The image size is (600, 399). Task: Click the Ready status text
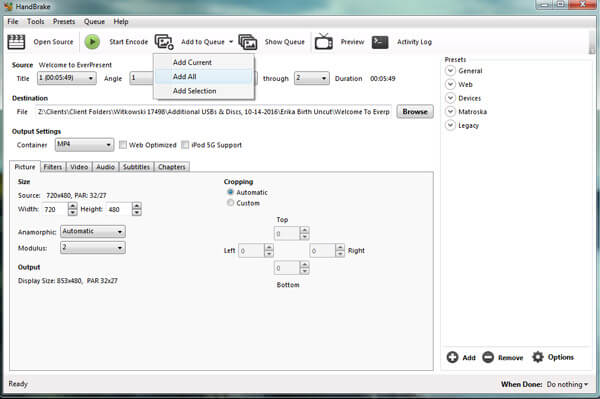coord(18,384)
